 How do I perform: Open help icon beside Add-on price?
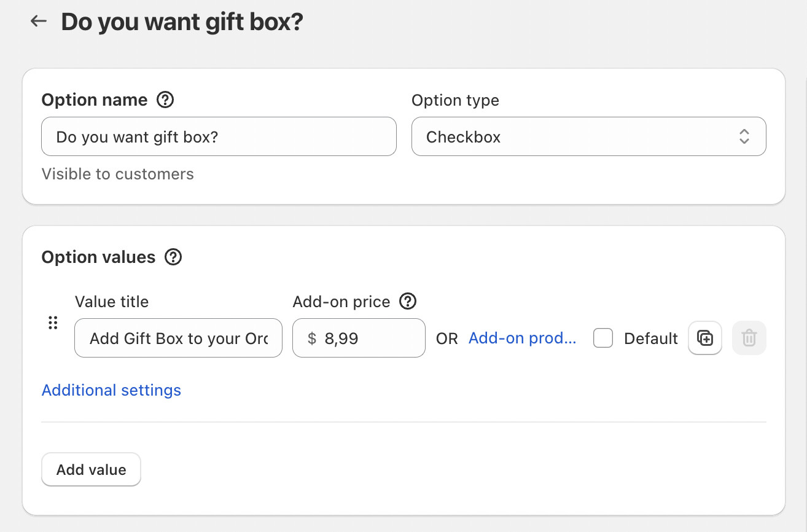coord(408,302)
